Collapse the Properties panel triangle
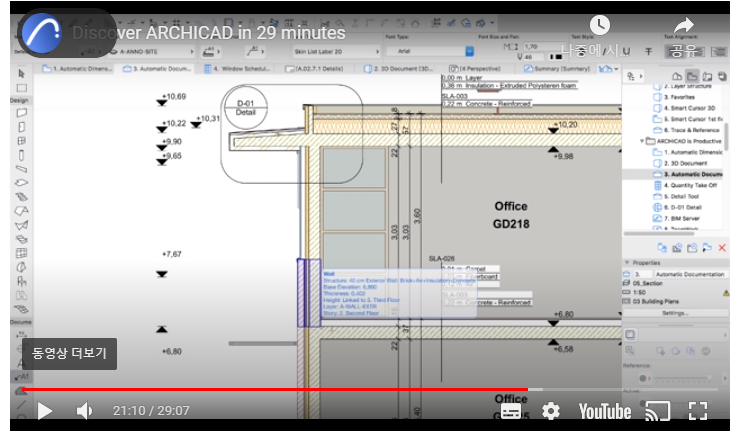This screenshot has width=733, height=433. (x=627, y=263)
